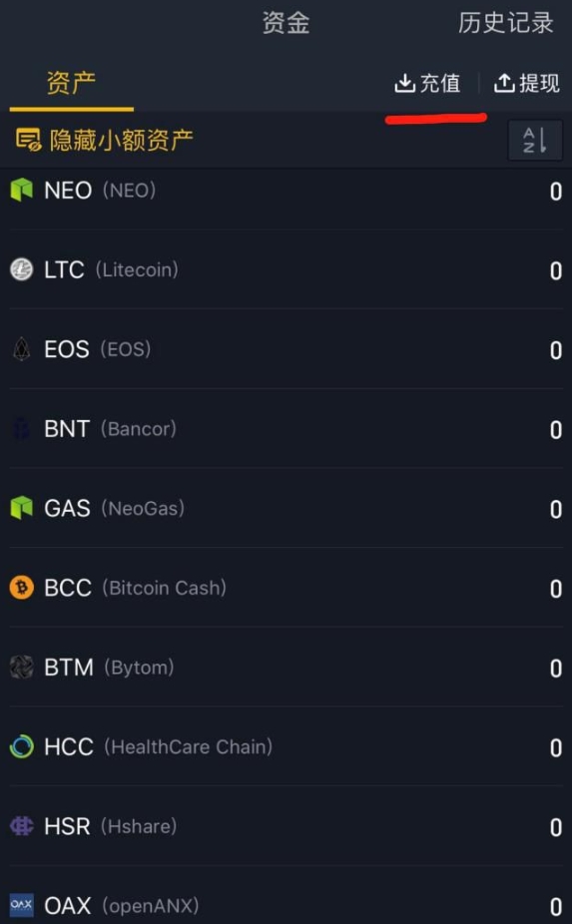Tap the 充值 deposit button
This screenshot has width=572, height=924.
click(x=427, y=83)
